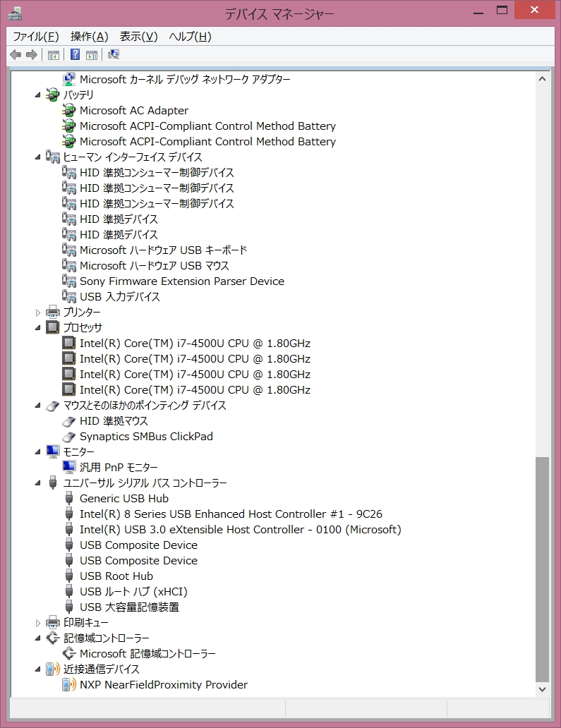Open the 表示(V) menu
The width and height of the screenshot is (561, 728).
pyautogui.click(x=138, y=37)
